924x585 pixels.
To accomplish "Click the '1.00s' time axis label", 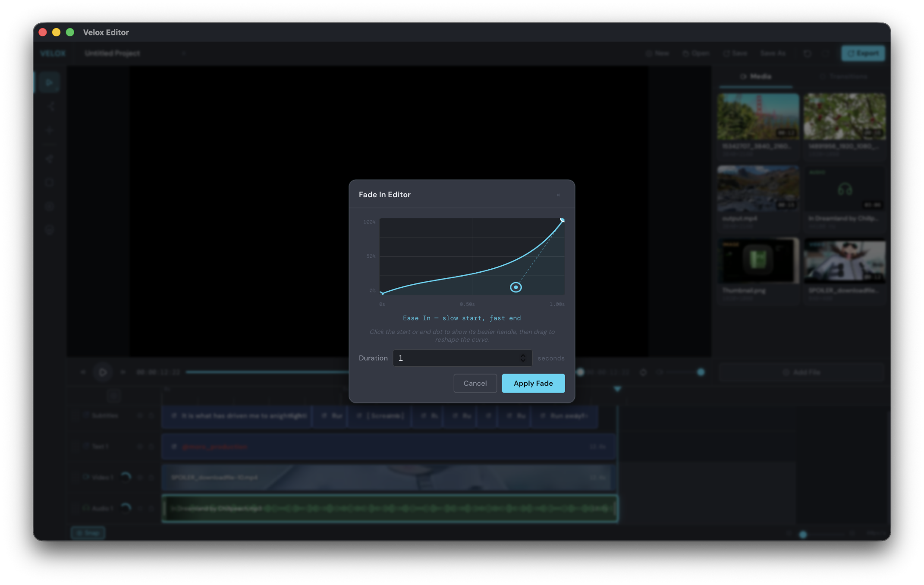I will [557, 304].
